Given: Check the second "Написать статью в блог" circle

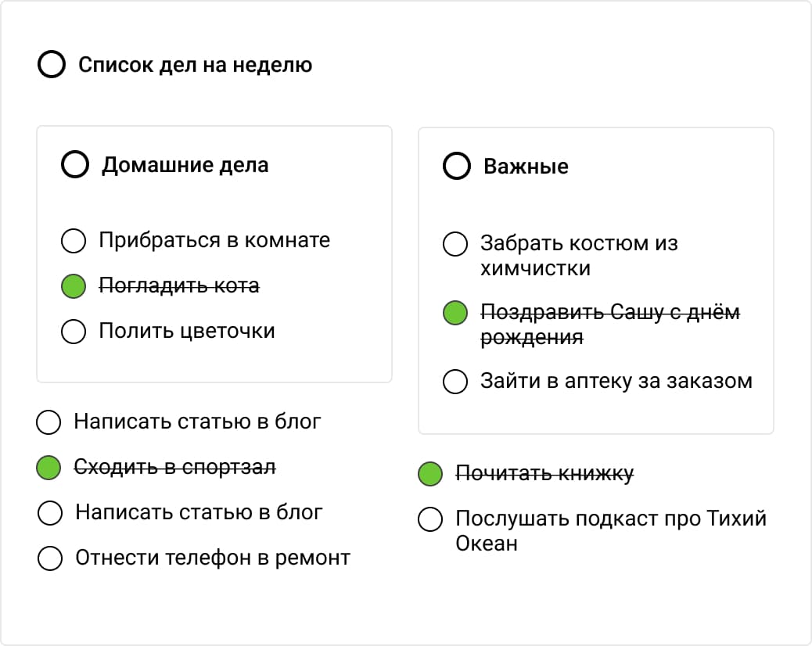Looking at the screenshot, I should 49,513.
